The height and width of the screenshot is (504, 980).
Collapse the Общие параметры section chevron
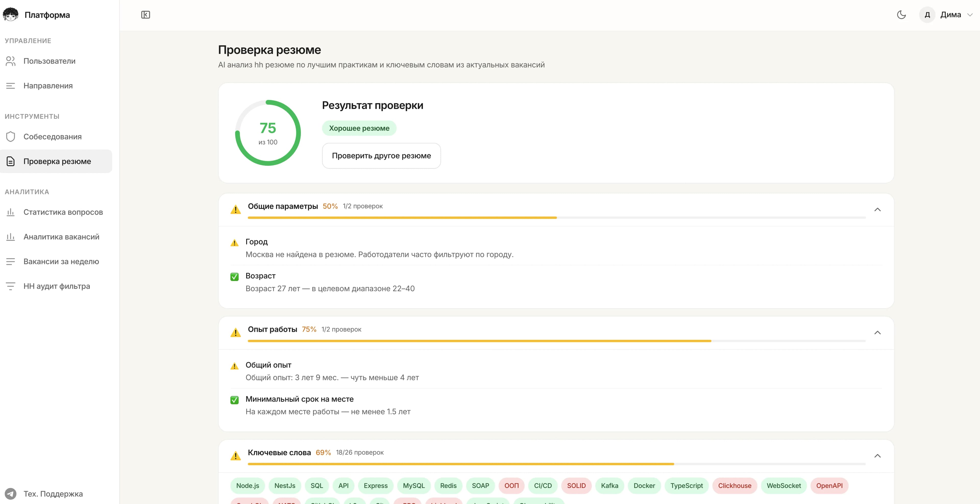tap(878, 209)
